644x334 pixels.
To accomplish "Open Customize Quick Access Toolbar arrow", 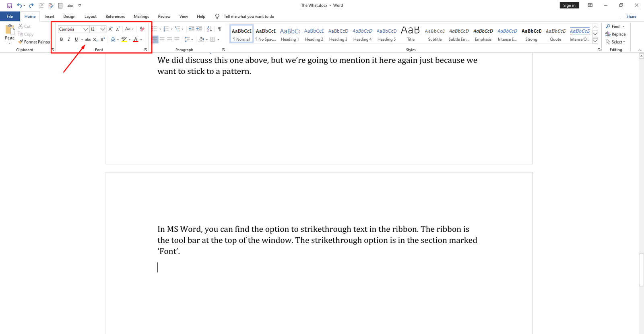I will [x=80, y=6].
